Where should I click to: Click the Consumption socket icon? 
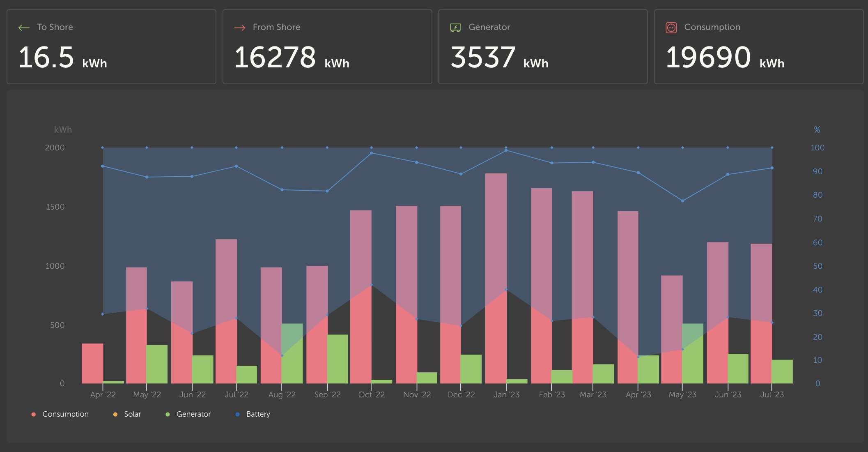coord(671,28)
